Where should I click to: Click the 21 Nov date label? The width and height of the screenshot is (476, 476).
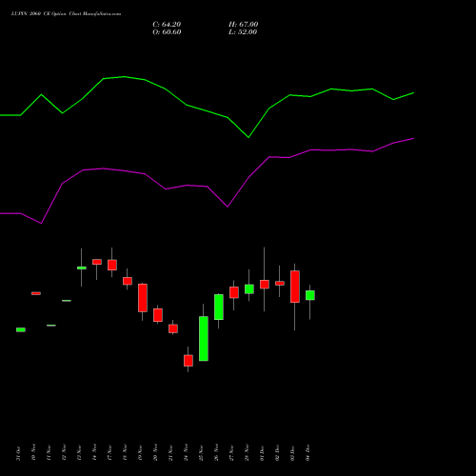170,452
